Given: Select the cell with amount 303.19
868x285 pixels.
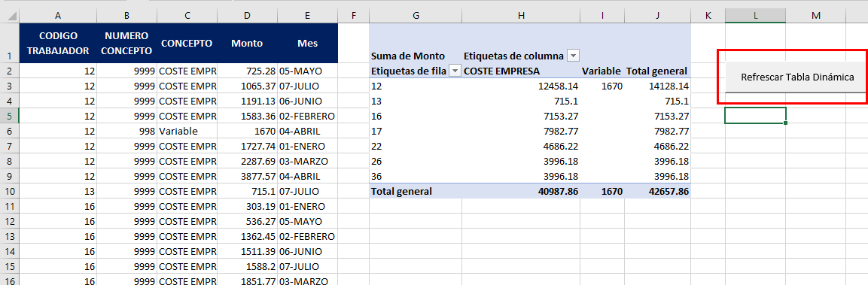Looking at the screenshot, I should (x=247, y=206).
